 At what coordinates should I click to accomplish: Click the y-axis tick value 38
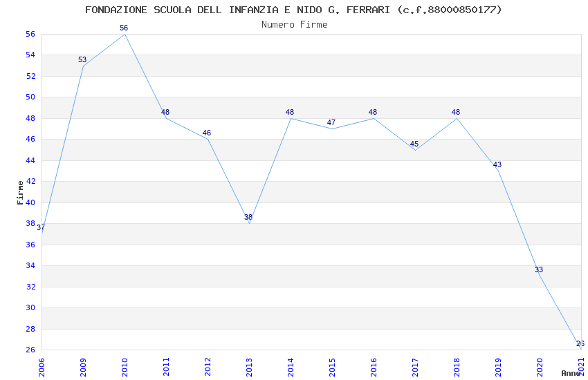pos(30,223)
